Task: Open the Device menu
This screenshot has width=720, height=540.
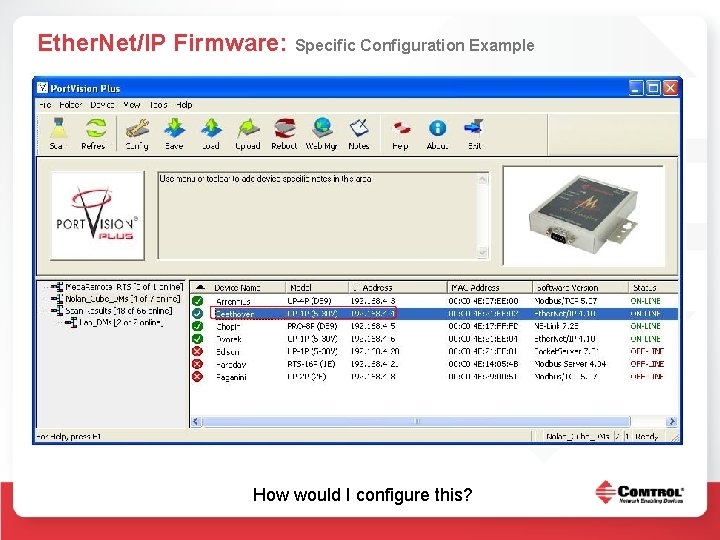Action: click(102, 105)
